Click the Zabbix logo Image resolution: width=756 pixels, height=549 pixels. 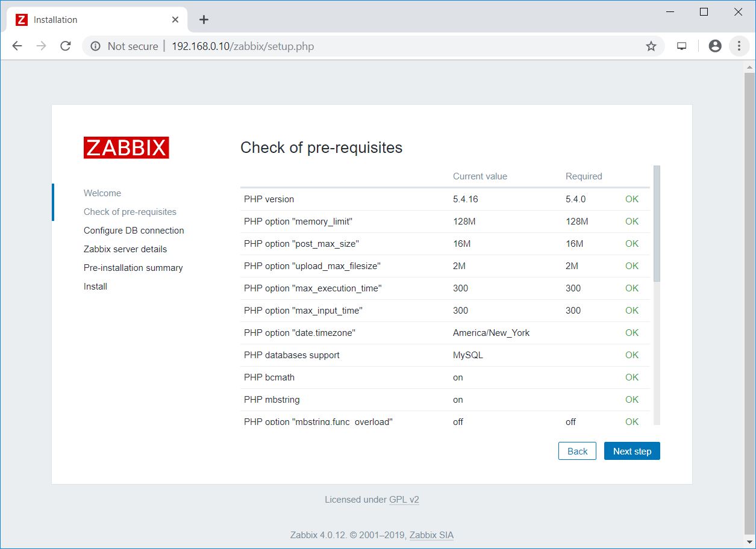click(x=126, y=147)
